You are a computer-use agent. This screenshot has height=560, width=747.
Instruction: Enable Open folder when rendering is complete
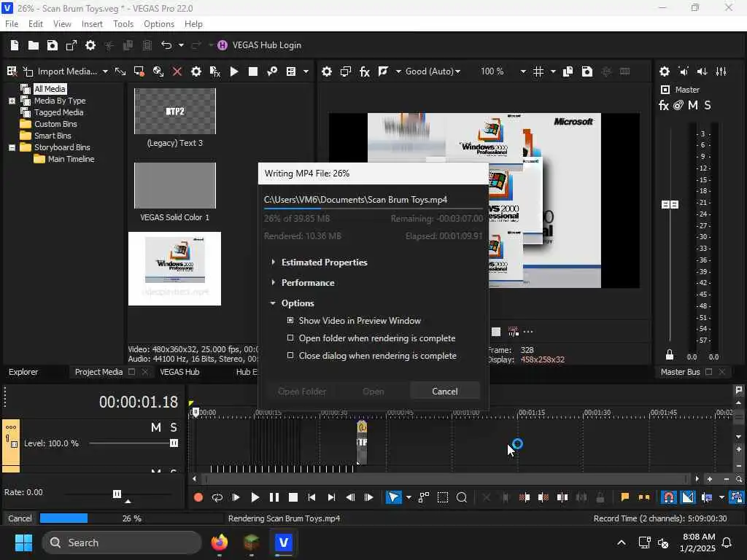click(x=290, y=338)
